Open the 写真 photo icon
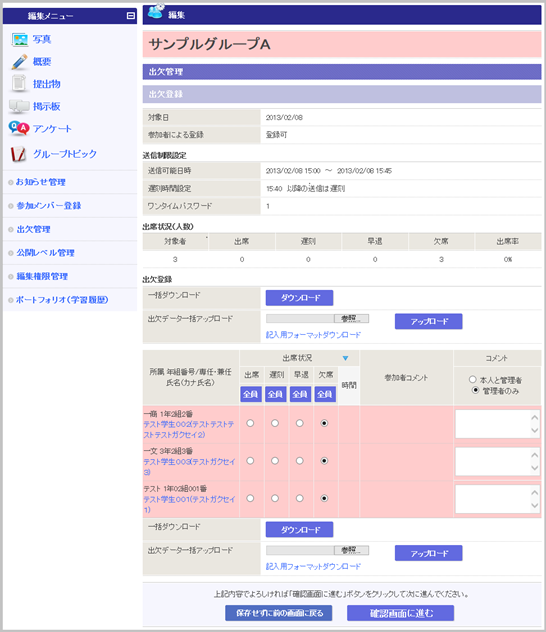546x632 pixels. 20,40
